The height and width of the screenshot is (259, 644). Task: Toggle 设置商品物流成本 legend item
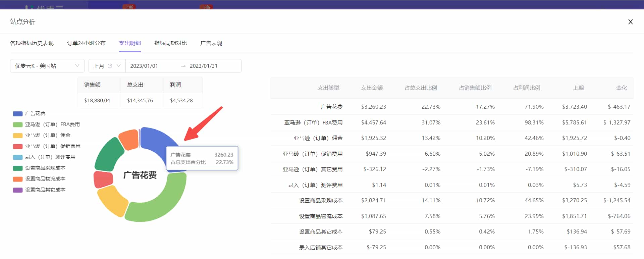click(39, 179)
